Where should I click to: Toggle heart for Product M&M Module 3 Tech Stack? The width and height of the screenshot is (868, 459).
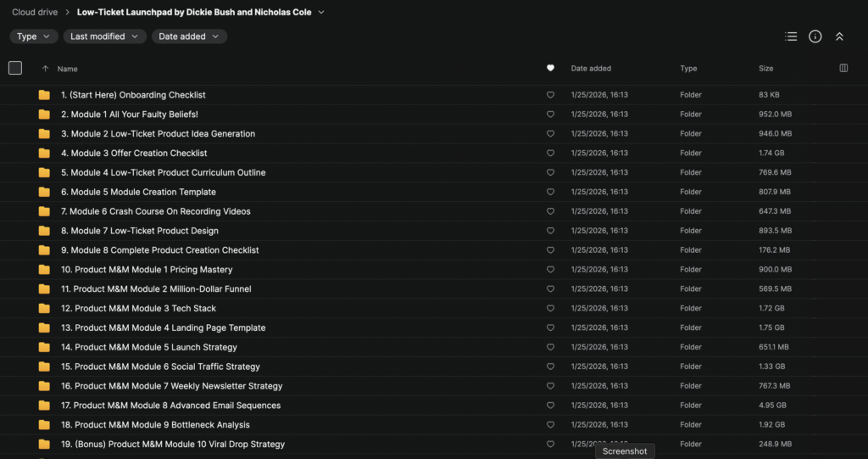click(x=550, y=309)
